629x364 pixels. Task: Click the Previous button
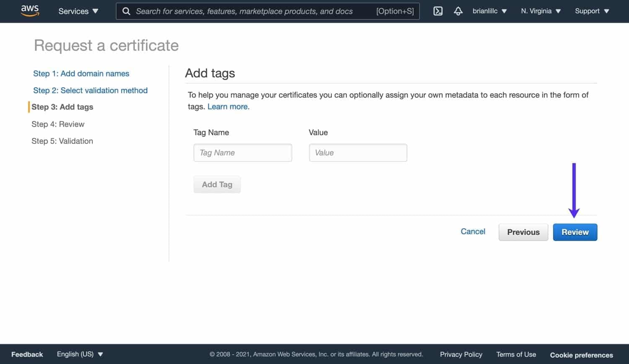(x=523, y=232)
